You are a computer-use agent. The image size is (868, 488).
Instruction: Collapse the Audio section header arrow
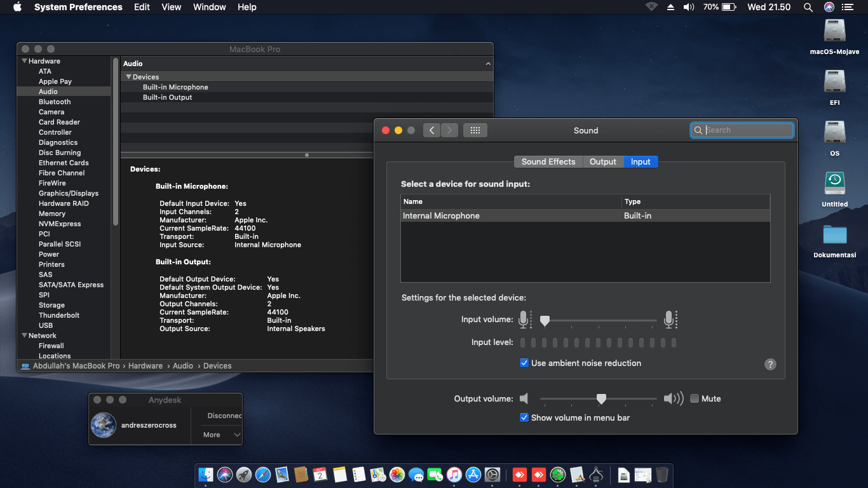[488, 64]
